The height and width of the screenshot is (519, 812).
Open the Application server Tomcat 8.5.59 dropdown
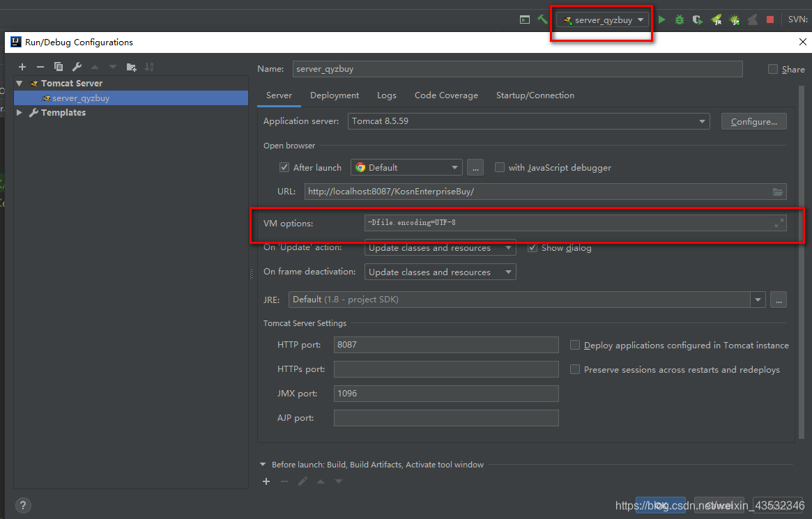(528, 121)
